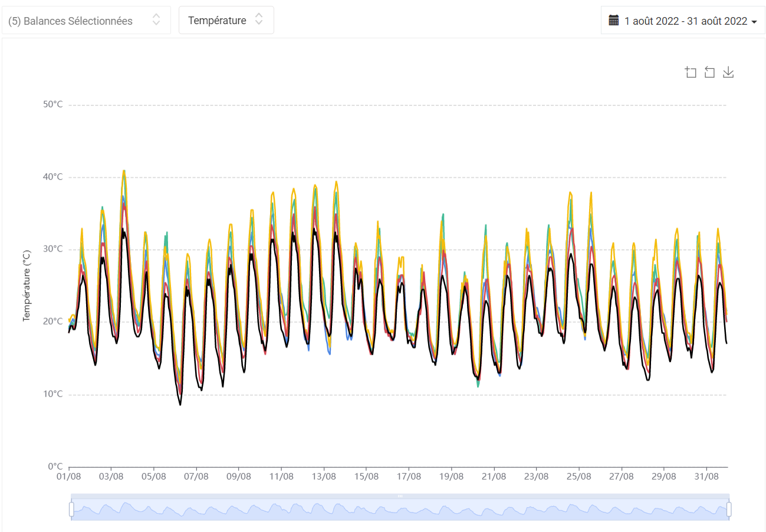Viewport: 766px width, 532px height.
Task: Click the 13/08 date tick label
Action: (324, 477)
